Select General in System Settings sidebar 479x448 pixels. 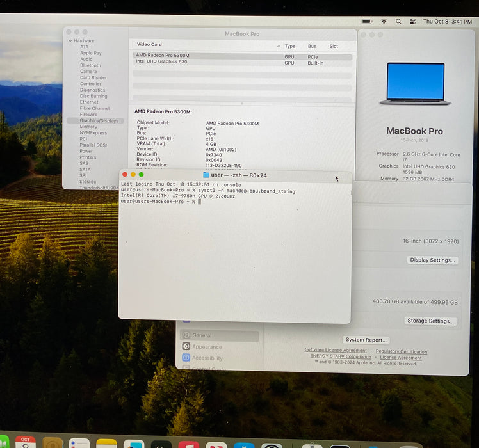click(220, 335)
